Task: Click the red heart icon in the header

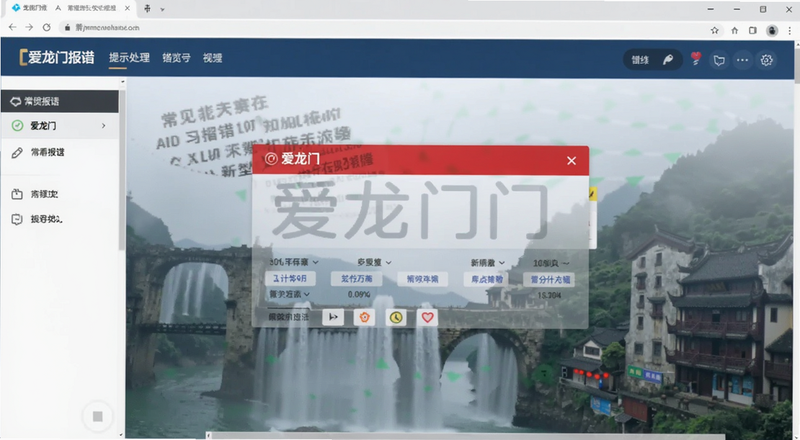Action: click(696, 59)
